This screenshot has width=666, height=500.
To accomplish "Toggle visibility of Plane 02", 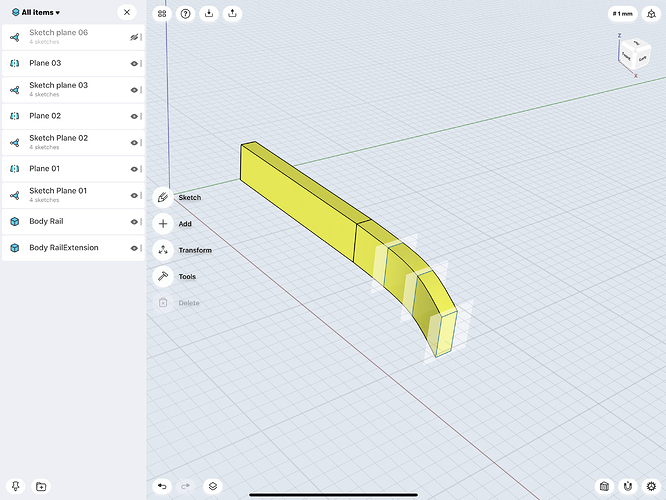I will pyautogui.click(x=134, y=116).
